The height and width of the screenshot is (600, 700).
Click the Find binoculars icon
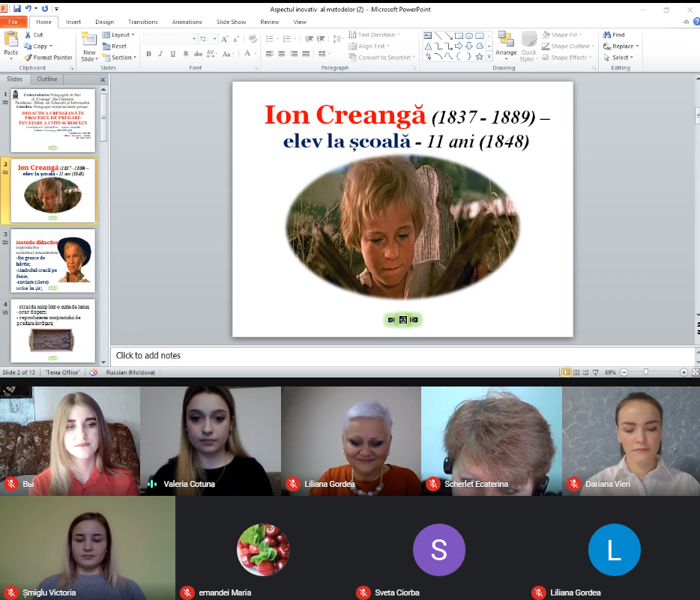coord(607,34)
